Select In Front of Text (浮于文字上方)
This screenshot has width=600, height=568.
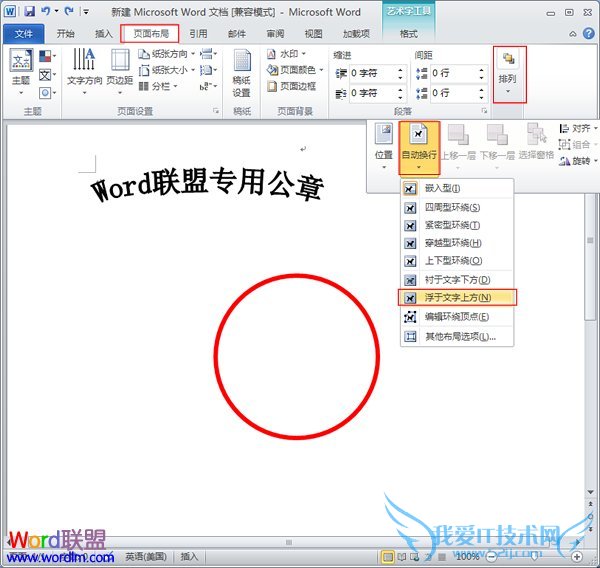pos(457,297)
